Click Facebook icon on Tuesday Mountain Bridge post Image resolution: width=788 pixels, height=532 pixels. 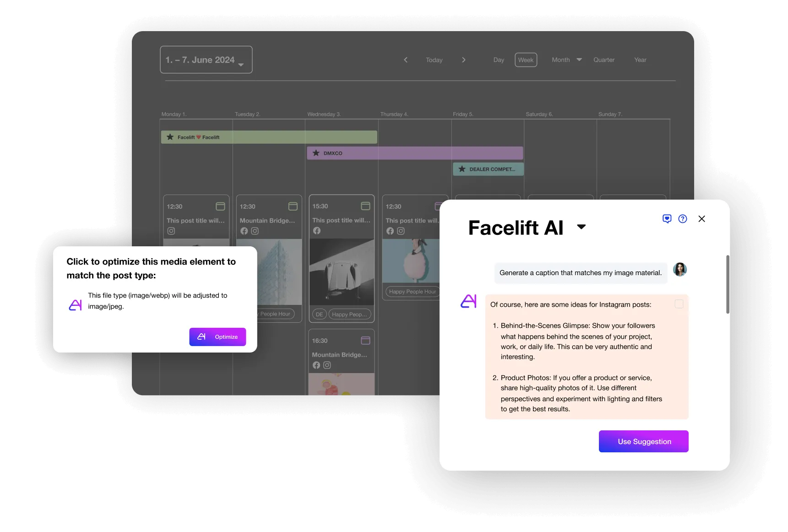pyautogui.click(x=244, y=231)
